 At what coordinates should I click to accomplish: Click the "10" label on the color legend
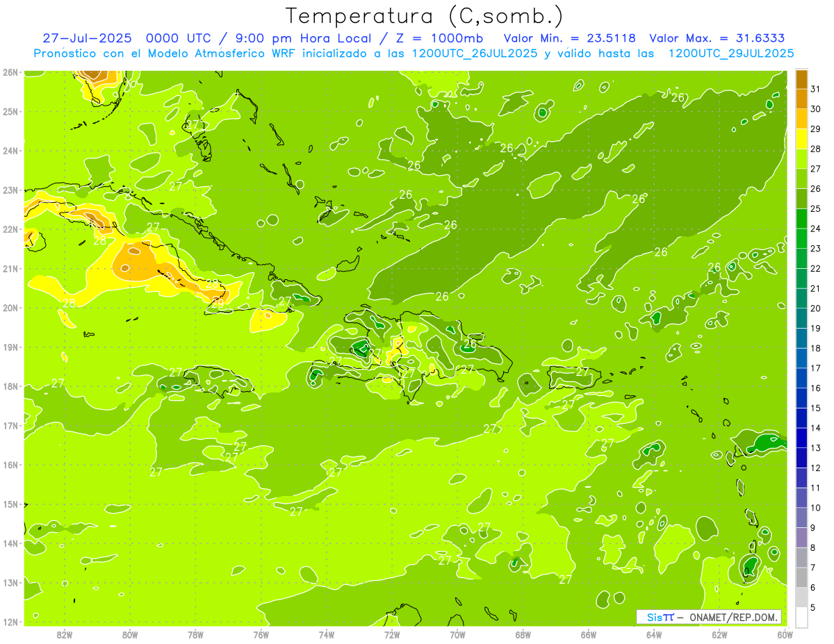point(815,507)
